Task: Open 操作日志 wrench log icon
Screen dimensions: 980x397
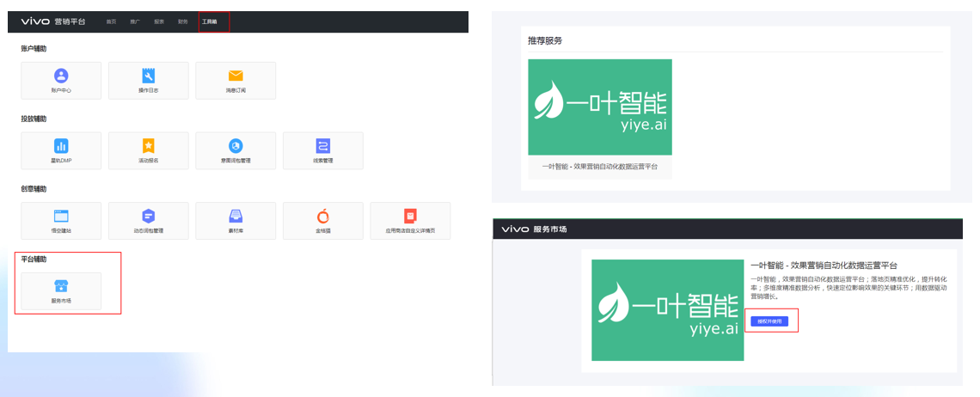Action: click(x=148, y=76)
